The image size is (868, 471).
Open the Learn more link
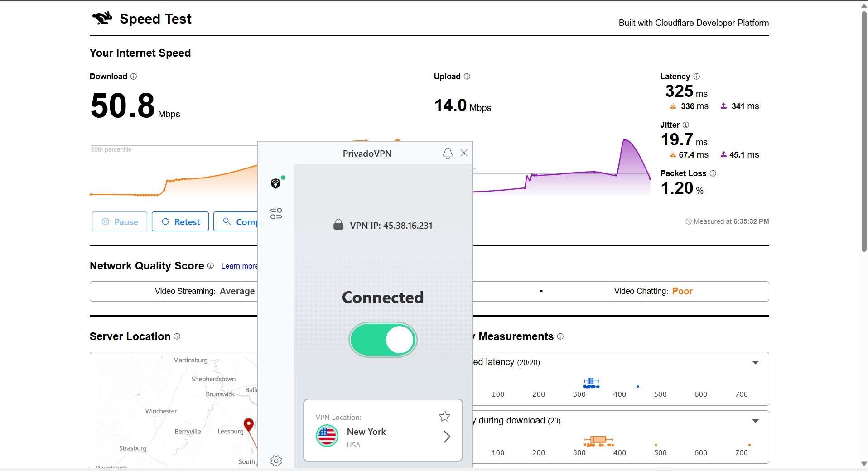(239, 266)
